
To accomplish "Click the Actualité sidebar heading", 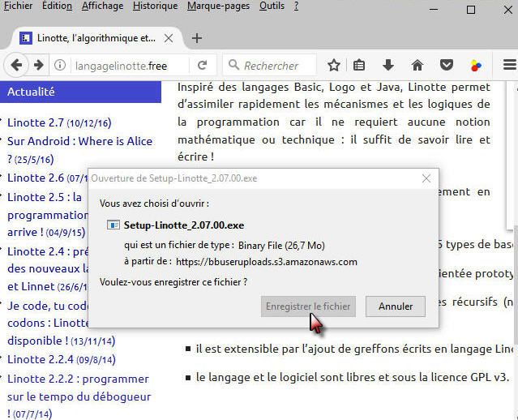I will click(80, 92).
